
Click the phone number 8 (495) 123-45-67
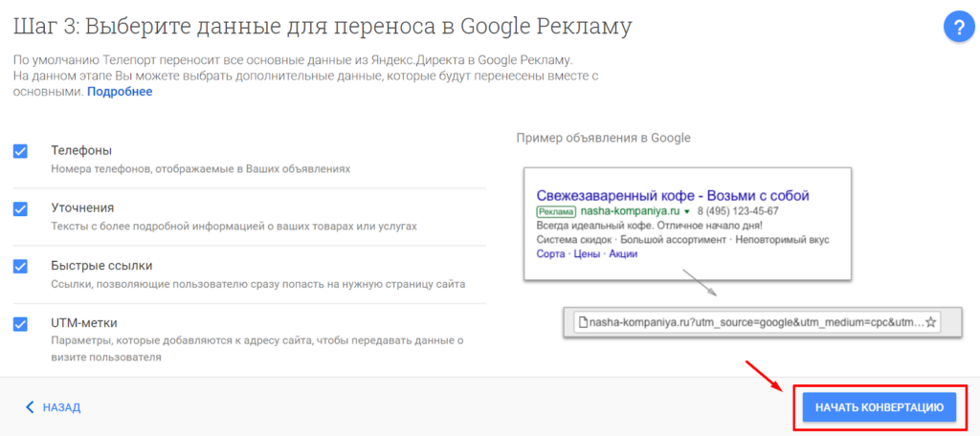tap(737, 211)
